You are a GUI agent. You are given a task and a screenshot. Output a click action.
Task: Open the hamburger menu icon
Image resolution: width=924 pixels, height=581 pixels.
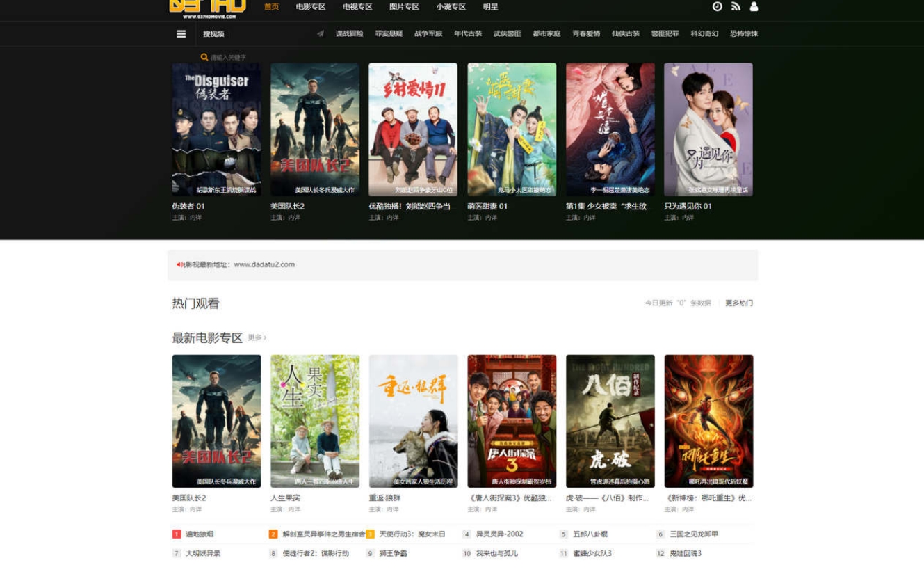(x=181, y=33)
